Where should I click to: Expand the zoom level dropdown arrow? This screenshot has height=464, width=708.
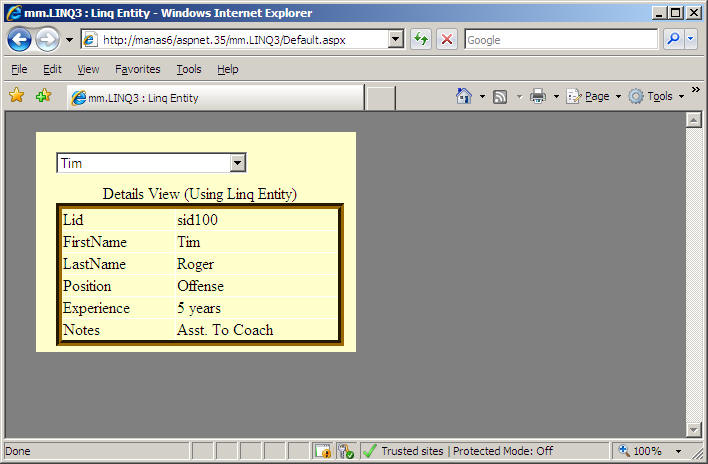[678, 451]
